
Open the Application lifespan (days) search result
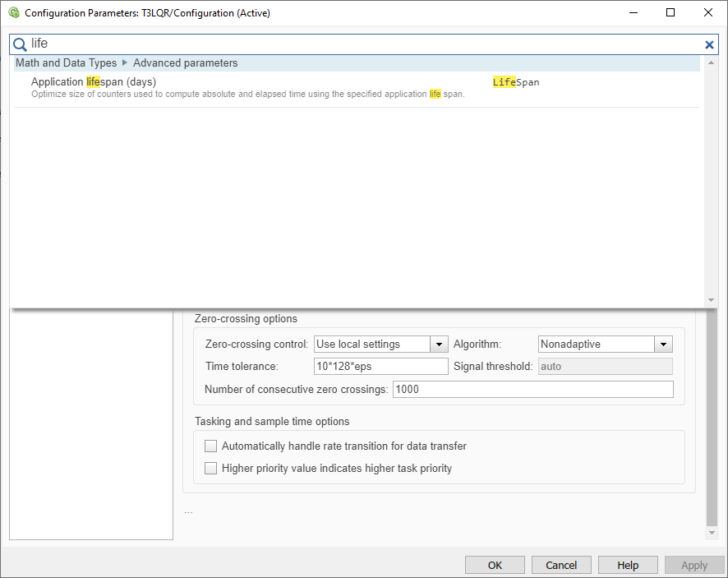[357, 87]
